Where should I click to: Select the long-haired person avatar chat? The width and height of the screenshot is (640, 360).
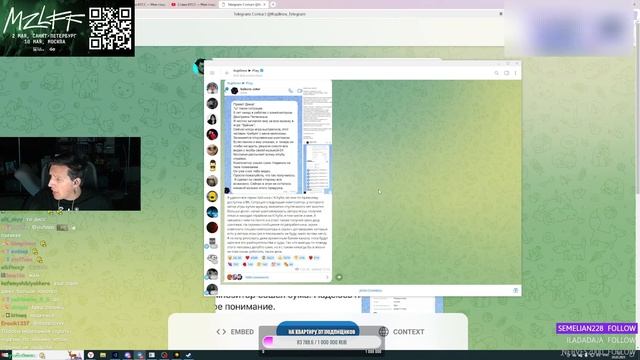(x=212, y=119)
